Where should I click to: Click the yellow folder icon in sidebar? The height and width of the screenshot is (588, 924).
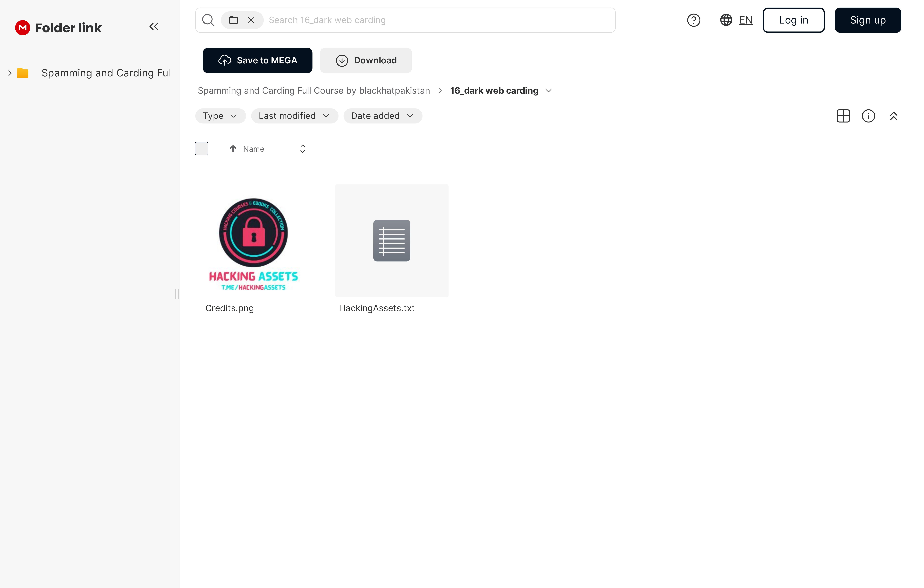(23, 73)
